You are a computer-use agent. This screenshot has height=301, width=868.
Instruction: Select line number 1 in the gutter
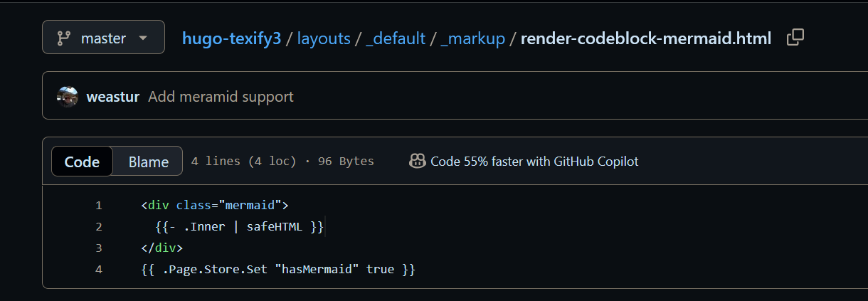(x=99, y=206)
